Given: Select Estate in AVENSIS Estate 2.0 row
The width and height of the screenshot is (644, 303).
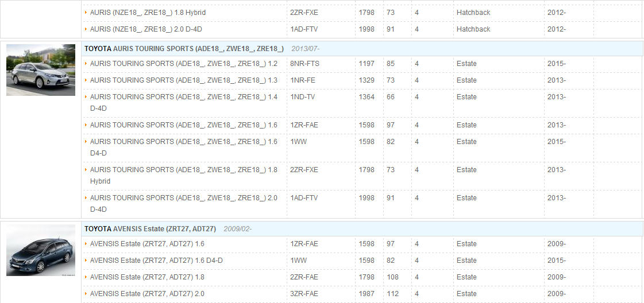Looking at the screenshot, I should (466, 294).
